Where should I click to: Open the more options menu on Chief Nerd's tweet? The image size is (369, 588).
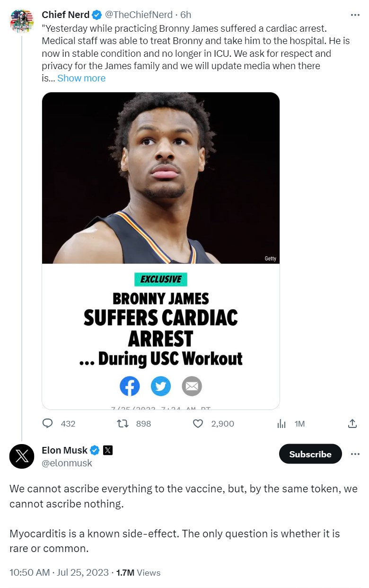(355, 15)
